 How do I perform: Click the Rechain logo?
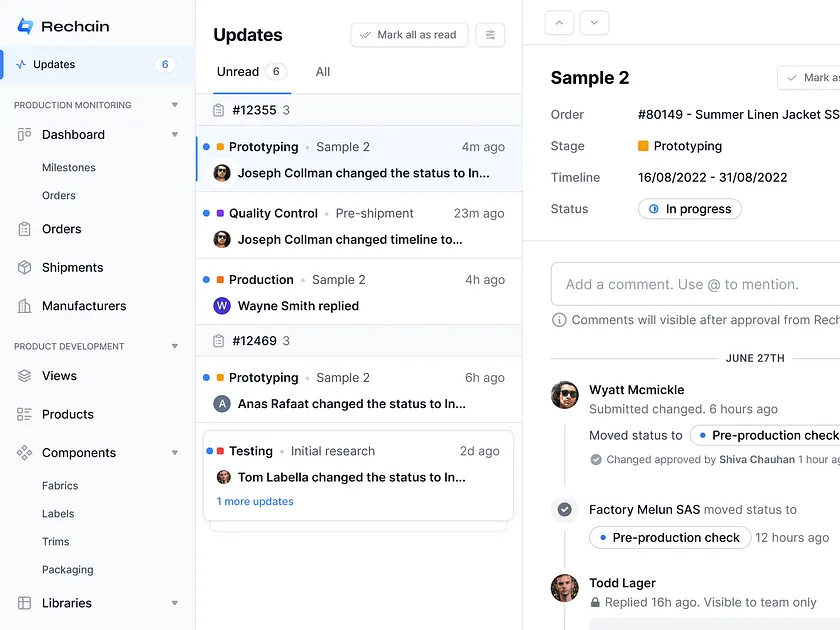tap(62, 25)
